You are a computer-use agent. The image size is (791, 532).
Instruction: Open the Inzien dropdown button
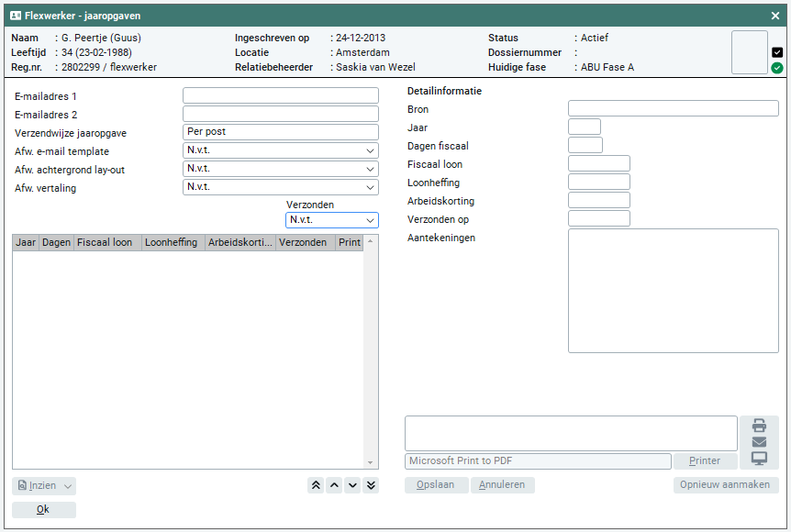point(44,485)
